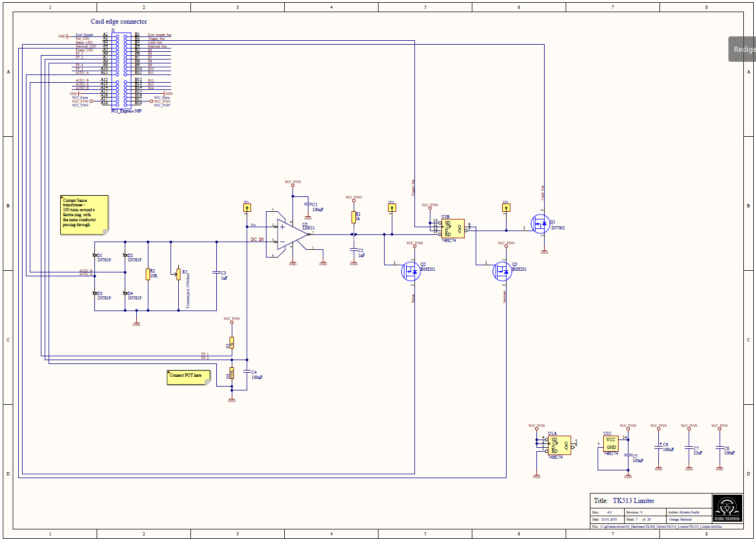This screenshot has height=541, width=756.
Task: Click the Omega Verksted logo
Action: click(727, 508)
